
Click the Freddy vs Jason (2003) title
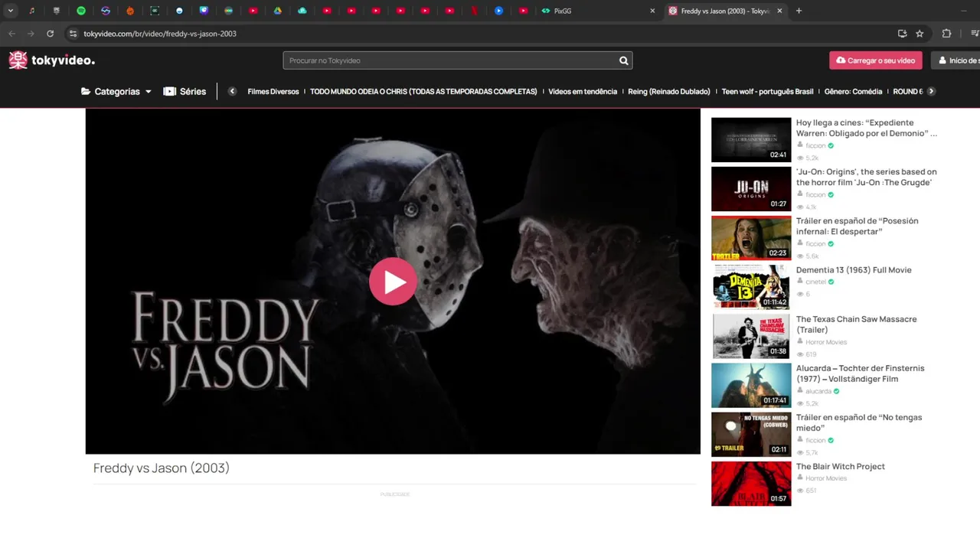click(x=162, y=468)
